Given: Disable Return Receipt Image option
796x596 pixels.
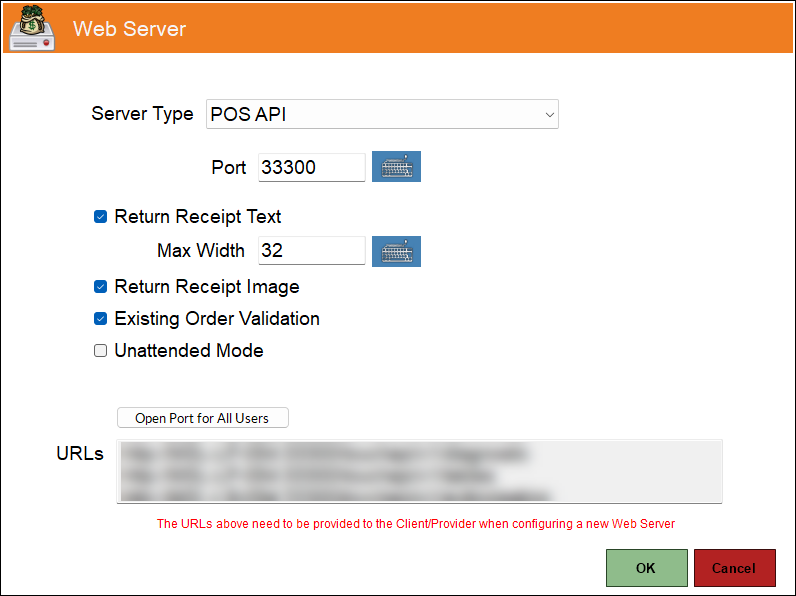Looking at the screenshot, I should 100,287.
